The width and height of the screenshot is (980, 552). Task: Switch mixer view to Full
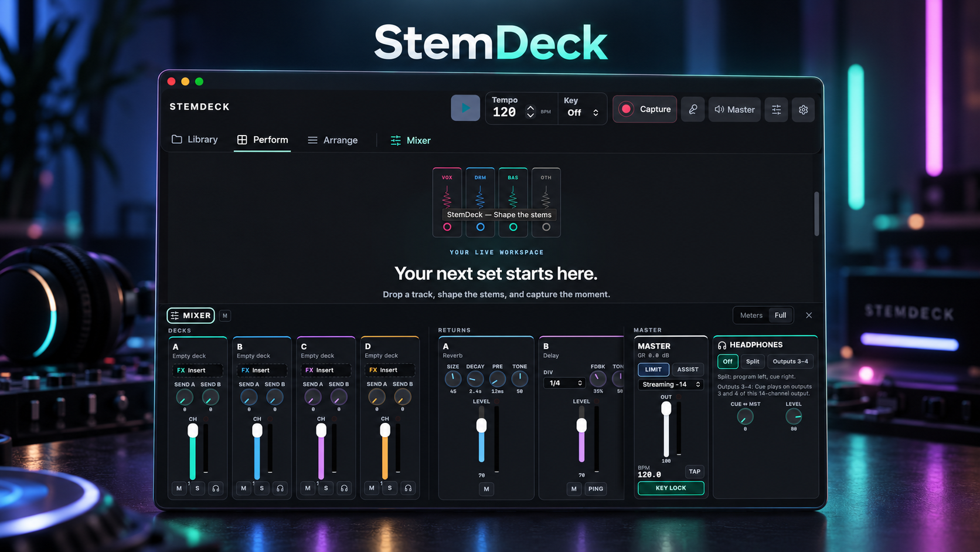(781, 316)
